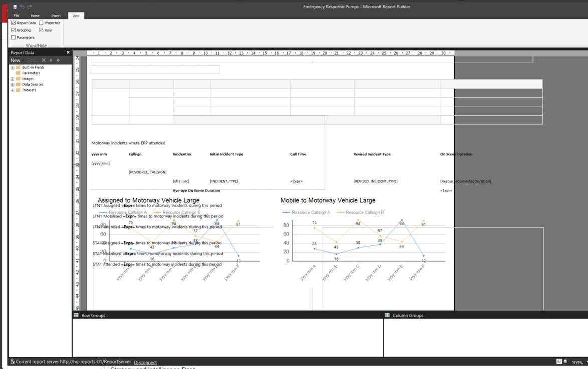Click the Delete (X) icon in Report Data toolbar
The width and height of the screenshot is (588, 369).
pos(44,60)
